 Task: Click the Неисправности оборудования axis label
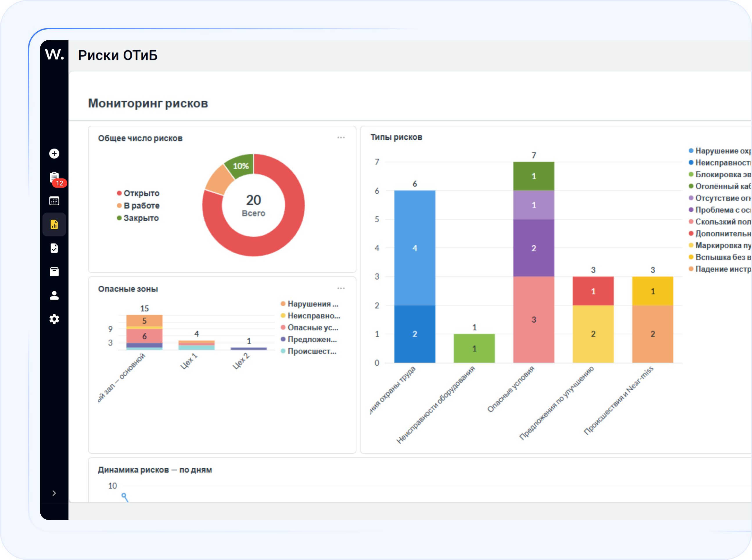(x=436, y=405)
